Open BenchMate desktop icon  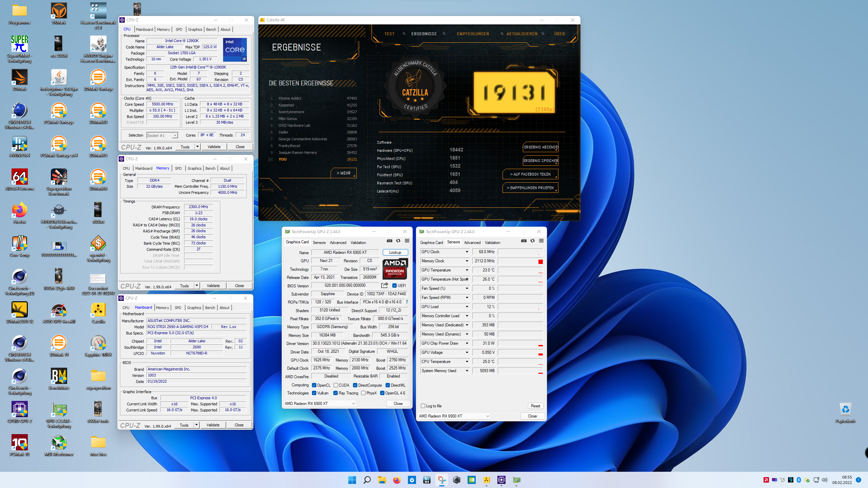(59, 379)
